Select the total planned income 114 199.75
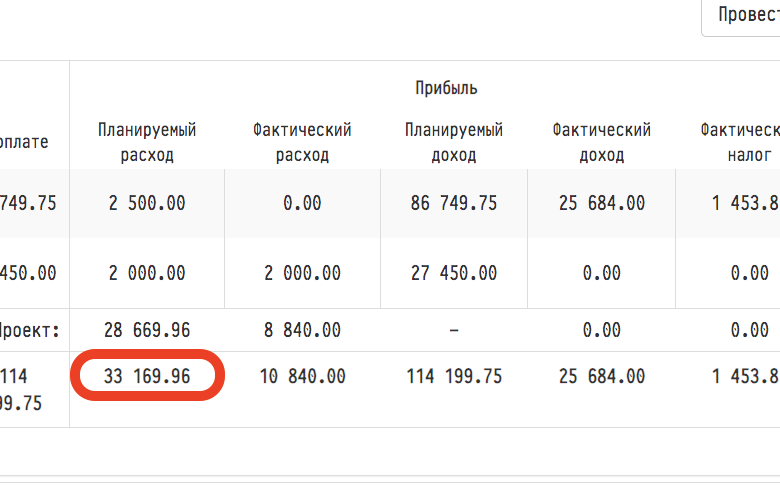This screenshot has width=780, height=494. point(454,376)
